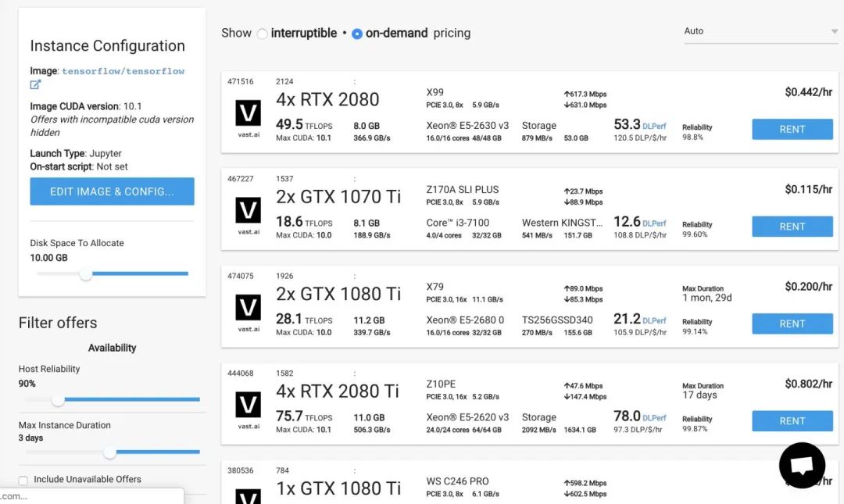Image resolution: width=844 pixels, height=504 pixels.
Task: Select on-demand pricing radio button
Action: pos(357,34)
